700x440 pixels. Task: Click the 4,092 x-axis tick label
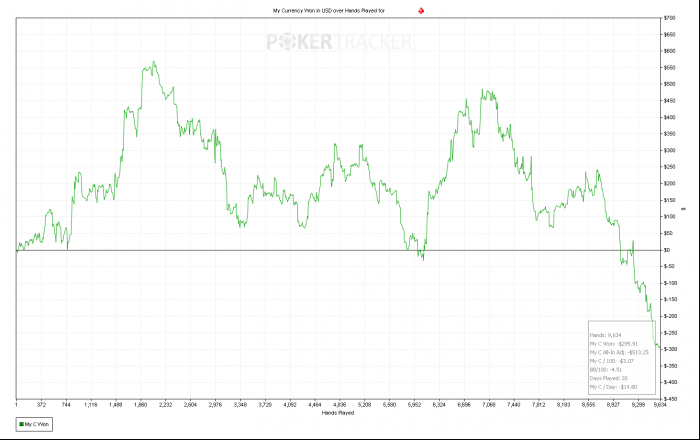[x=290, y=405]
